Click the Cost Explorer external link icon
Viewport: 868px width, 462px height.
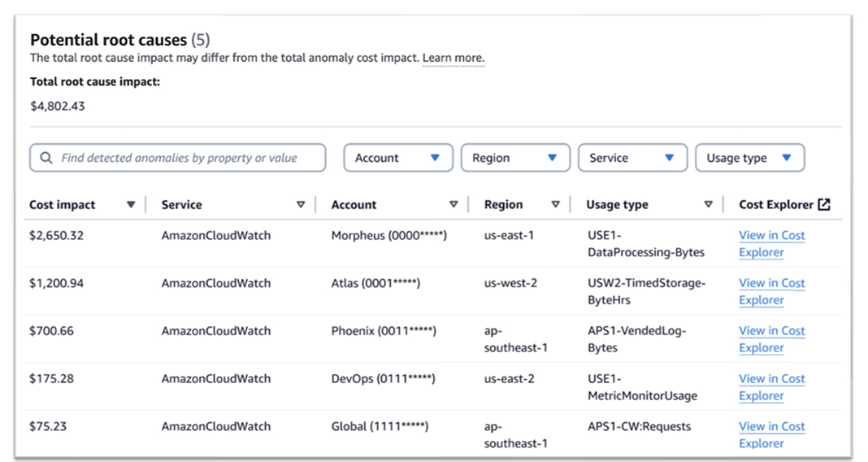tap(824, 204)
